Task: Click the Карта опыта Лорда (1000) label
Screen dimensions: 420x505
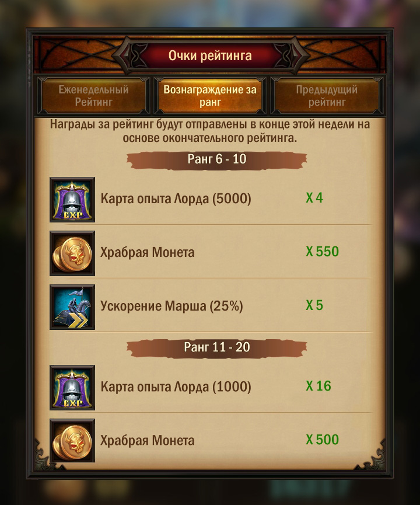Action: click(x=176, y=387)
